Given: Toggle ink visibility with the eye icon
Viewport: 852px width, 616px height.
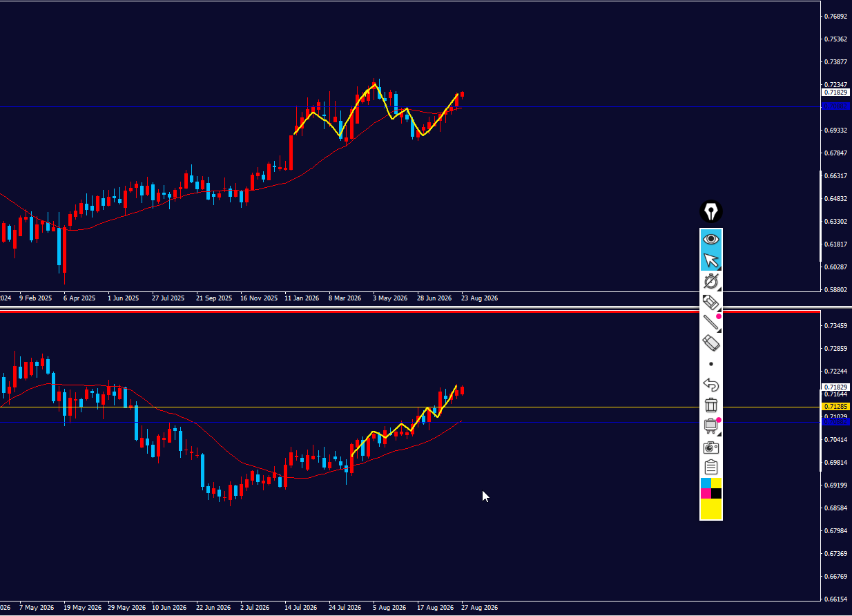Looking at the screenshot, I should (x=711, y=239).
